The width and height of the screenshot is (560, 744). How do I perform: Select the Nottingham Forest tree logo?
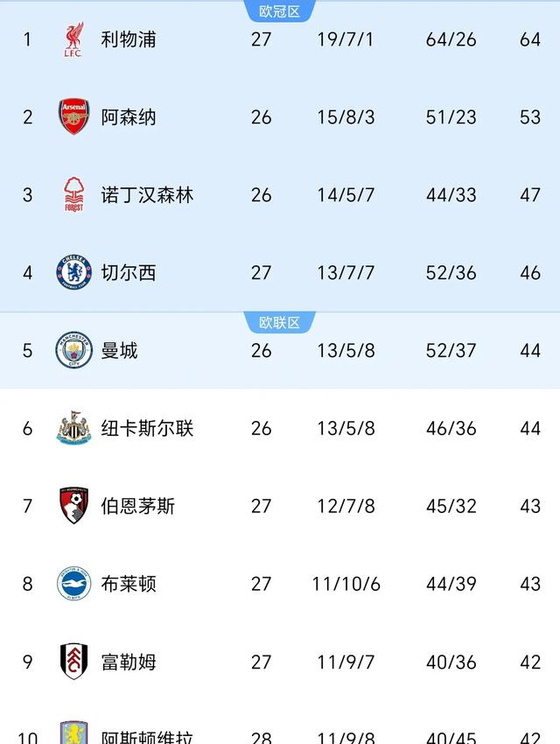pyautogui.click(x=74, y=194)
